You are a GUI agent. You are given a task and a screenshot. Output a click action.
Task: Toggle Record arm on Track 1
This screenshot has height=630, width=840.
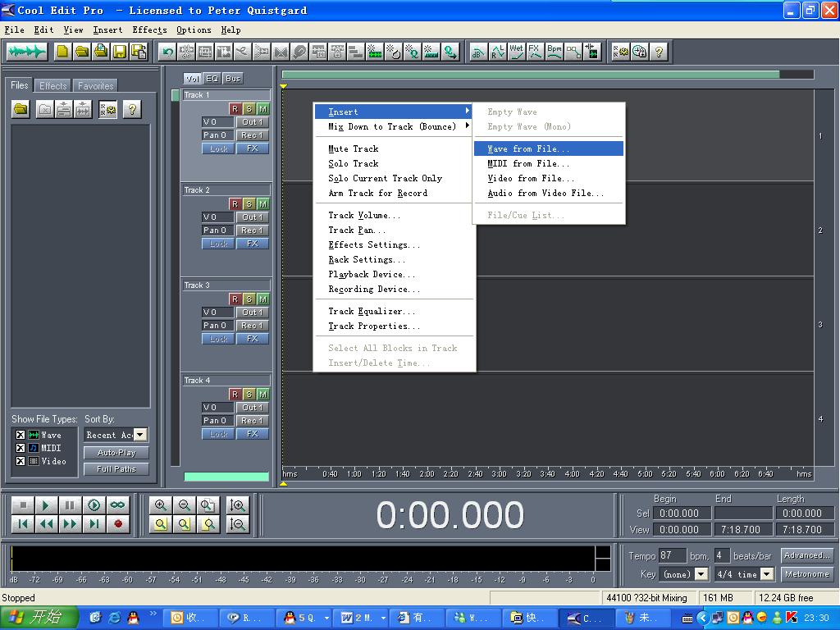(235, 109)
